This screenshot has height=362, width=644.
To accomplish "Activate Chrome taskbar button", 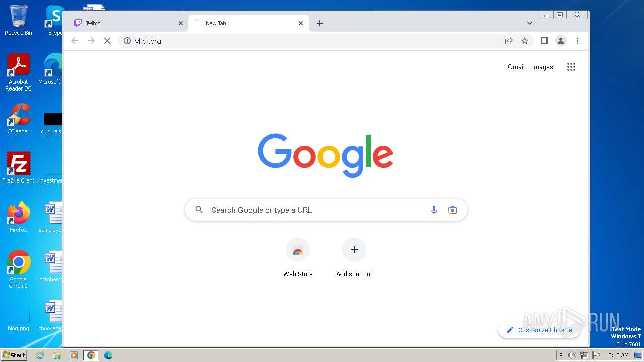I will pos(91,355).
